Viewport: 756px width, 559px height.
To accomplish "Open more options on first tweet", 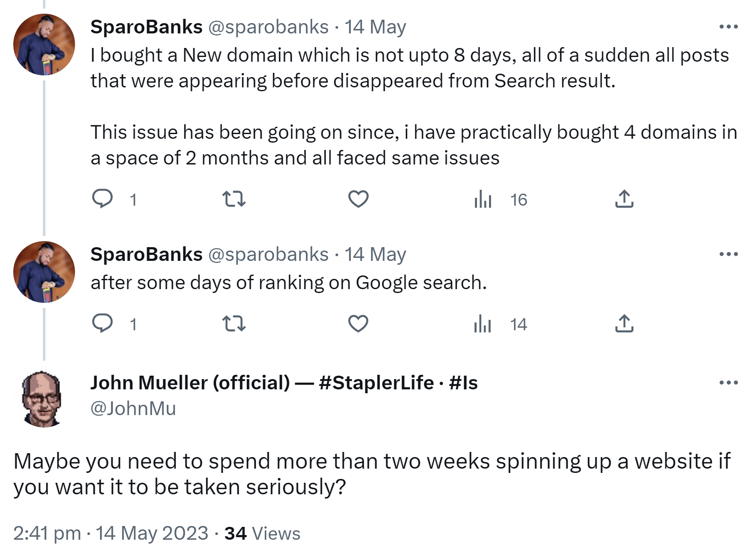I will click(x=729, y=27).
